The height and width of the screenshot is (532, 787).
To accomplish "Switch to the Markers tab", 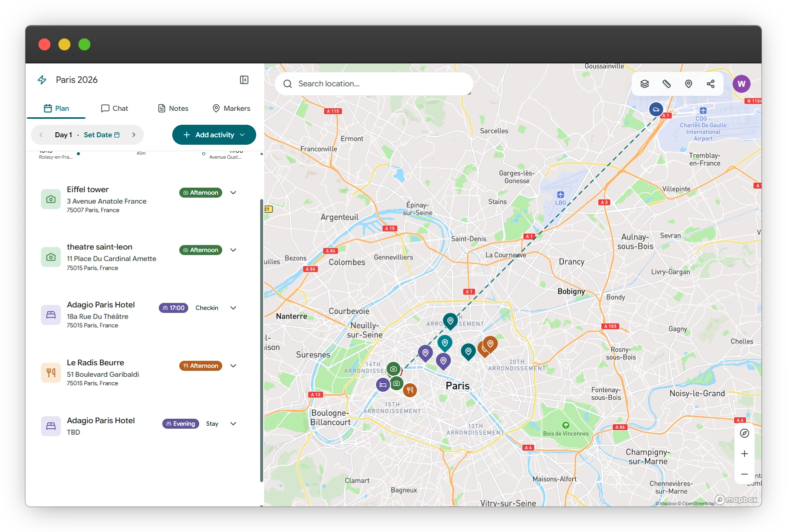I will (x=231, y=108).
